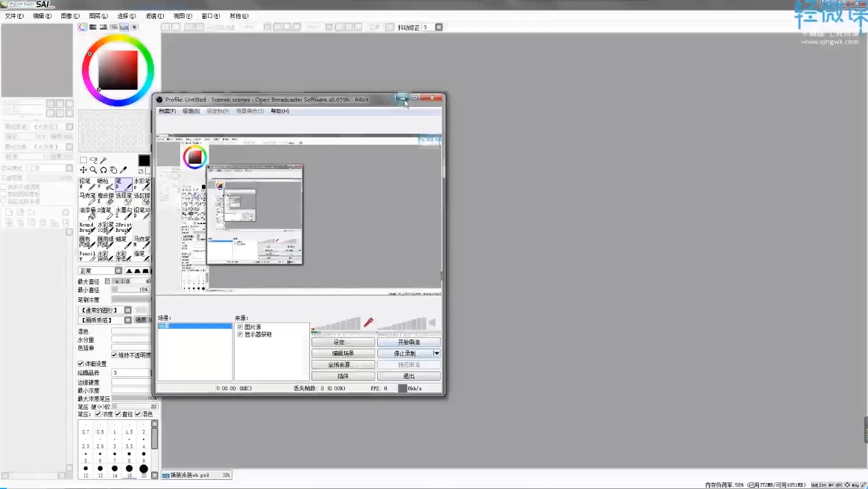Select the 场景 scene item in OBS
This screenshot has width=868, height=489.
pos(195,326)
